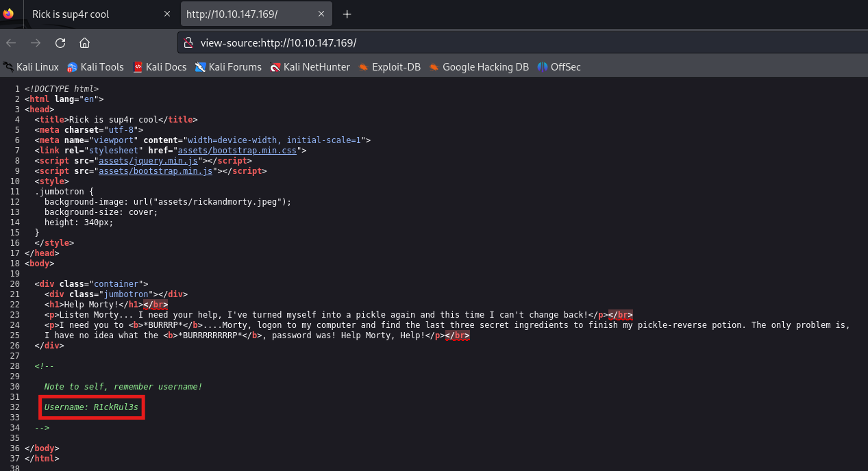The image size is (868, 471).
Task: Open the Kali Linux bookmark
Action: click(x=31, y=67)
